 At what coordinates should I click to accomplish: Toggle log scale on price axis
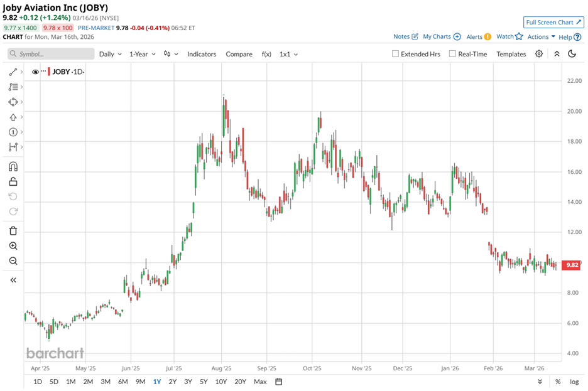click(575, 382)
